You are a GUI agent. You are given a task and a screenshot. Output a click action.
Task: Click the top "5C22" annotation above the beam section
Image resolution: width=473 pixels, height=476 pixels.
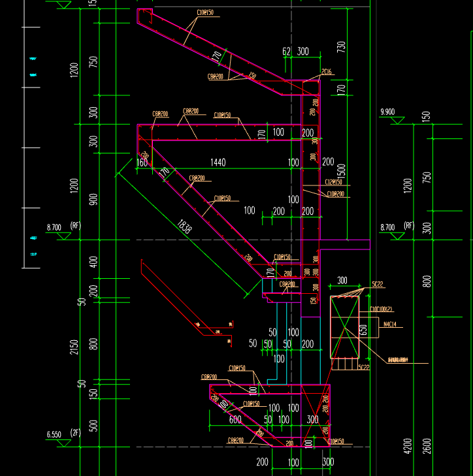pos(378,284)
